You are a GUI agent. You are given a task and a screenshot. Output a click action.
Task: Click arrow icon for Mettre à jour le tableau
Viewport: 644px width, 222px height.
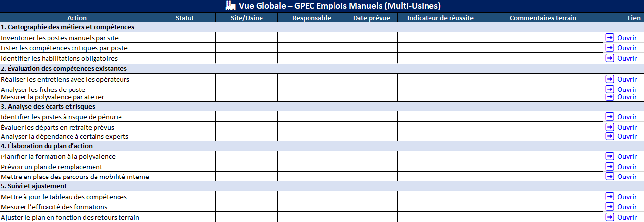click(610, 197)
